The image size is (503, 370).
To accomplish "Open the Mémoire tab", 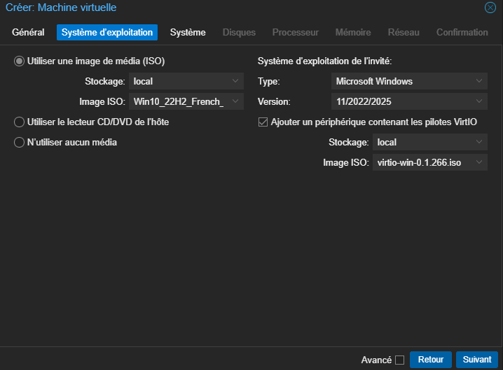I will click(x=353, y=32).
